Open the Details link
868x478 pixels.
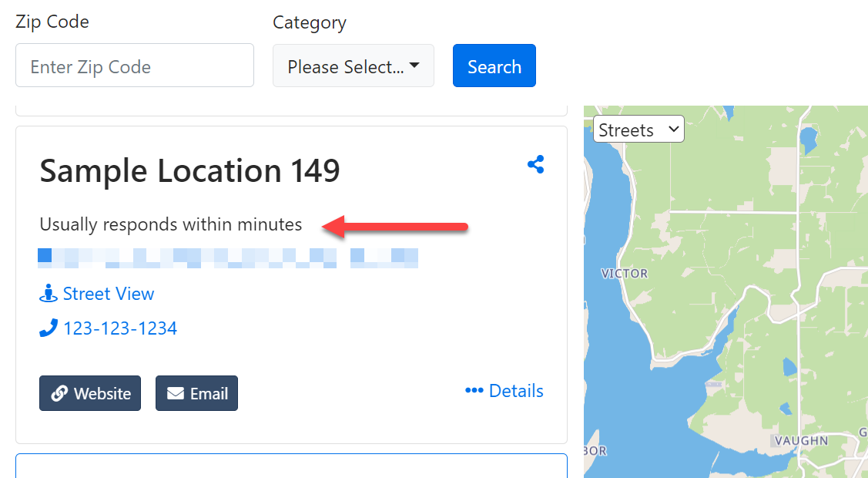coord(516,390)
